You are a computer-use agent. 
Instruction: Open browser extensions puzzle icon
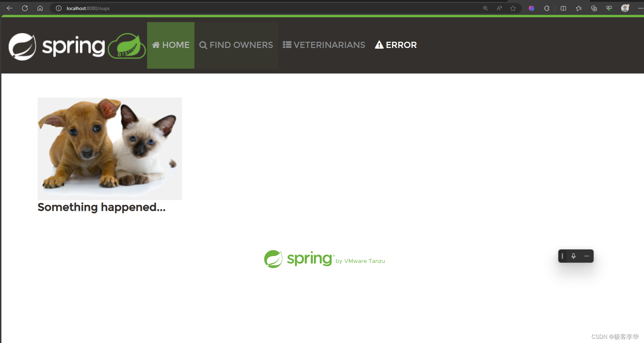[547, 8]
